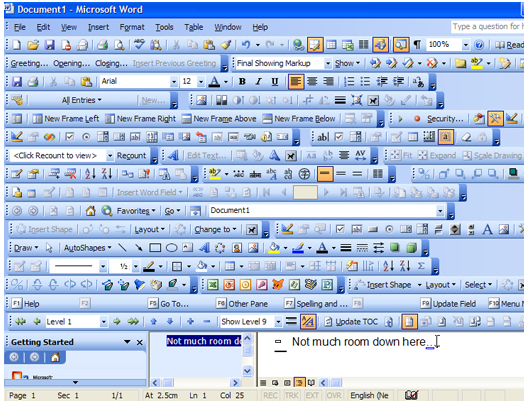Click in the Type a question for help box
Image resolution: width=524 pixels, height=402 pixels.
[487, 26]
